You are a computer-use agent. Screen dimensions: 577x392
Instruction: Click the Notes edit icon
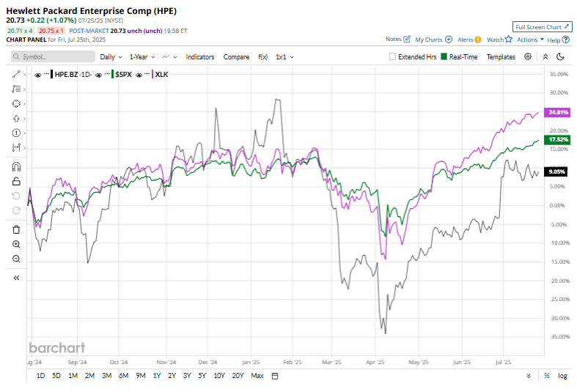[x=407, y=39]
